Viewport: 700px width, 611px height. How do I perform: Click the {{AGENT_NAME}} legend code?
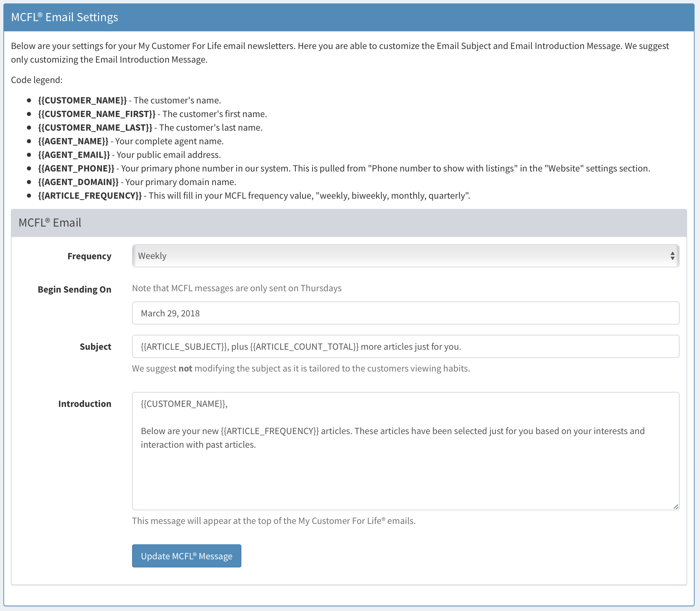click(x=73, y=141)
